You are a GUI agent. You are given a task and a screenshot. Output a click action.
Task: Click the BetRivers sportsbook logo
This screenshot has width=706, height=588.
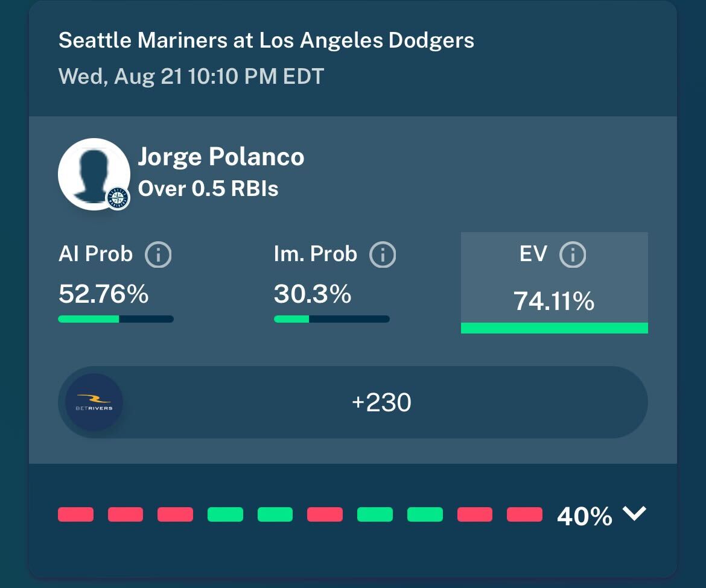click(94, 402)
